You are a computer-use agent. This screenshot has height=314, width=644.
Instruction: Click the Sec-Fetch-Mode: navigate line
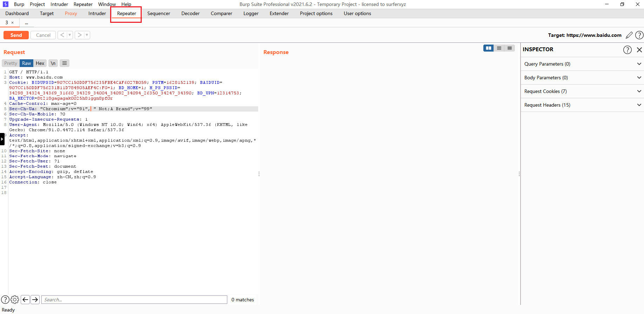tap(43, 156)
